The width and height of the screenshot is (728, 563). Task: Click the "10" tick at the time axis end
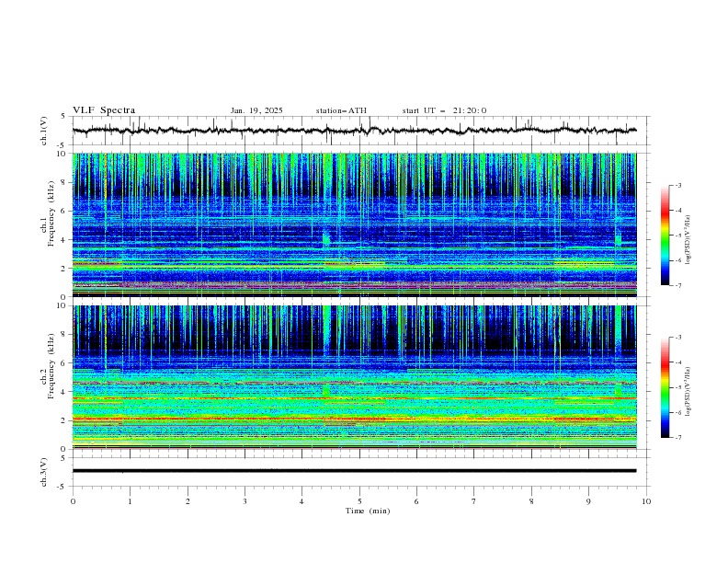click(646, 501)
